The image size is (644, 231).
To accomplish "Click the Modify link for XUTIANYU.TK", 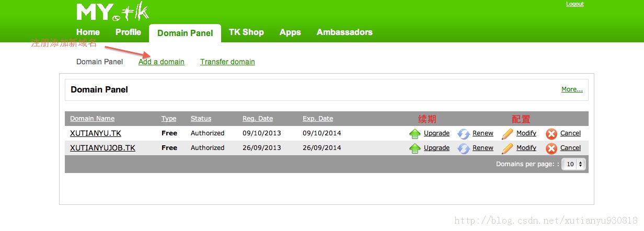I will 526,133.
